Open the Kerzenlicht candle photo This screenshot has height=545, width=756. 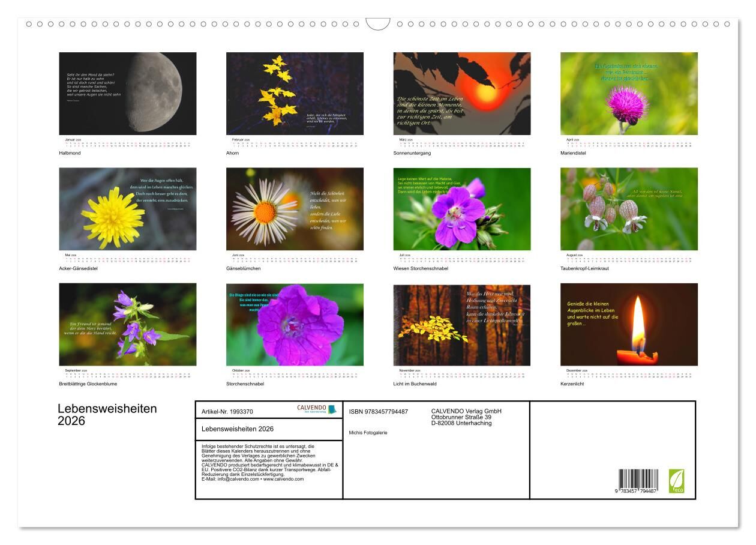pyautogui.click(x=629, y=325)
